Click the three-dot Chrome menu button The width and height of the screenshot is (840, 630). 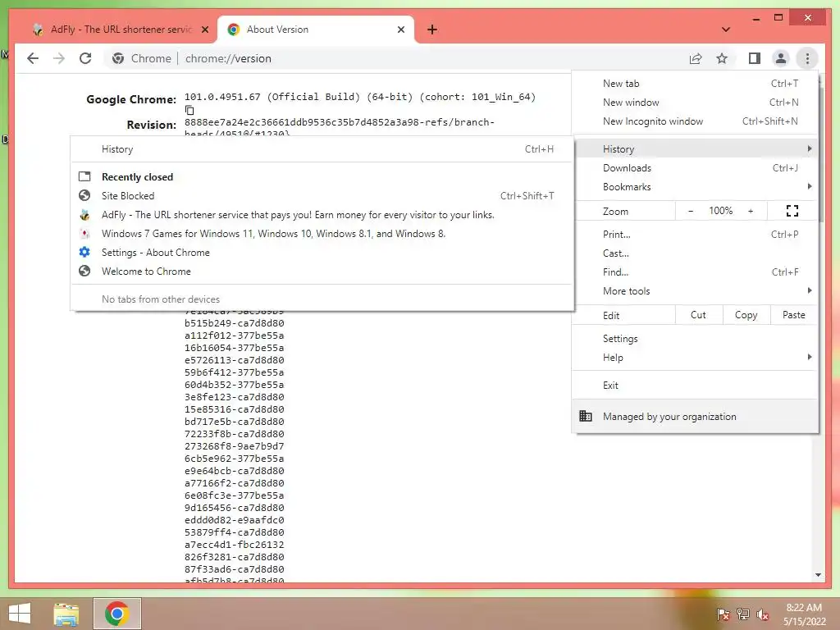(x=807, y=58)
